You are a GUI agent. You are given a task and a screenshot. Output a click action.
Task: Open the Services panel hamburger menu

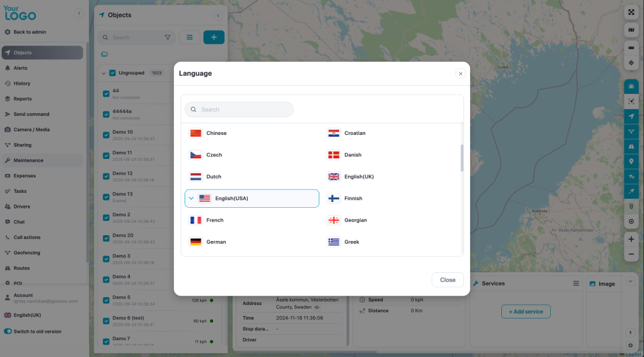pos(576,283)
